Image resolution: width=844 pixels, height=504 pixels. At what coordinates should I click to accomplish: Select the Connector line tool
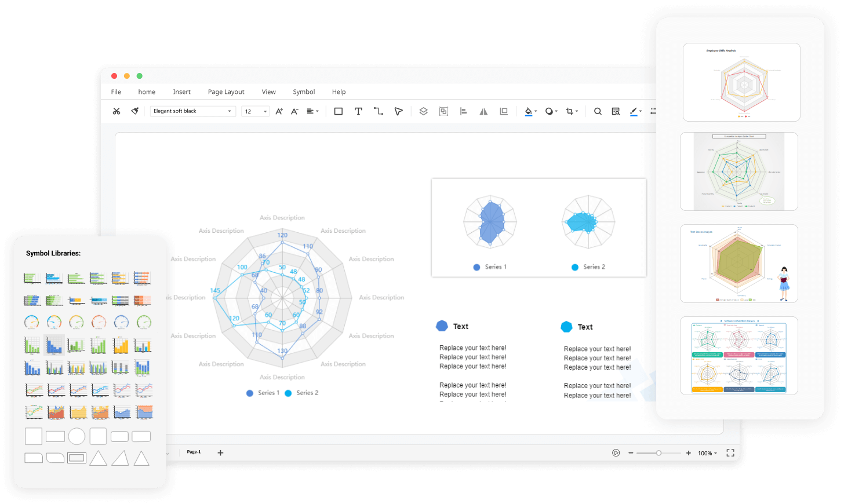click(379, 111)
